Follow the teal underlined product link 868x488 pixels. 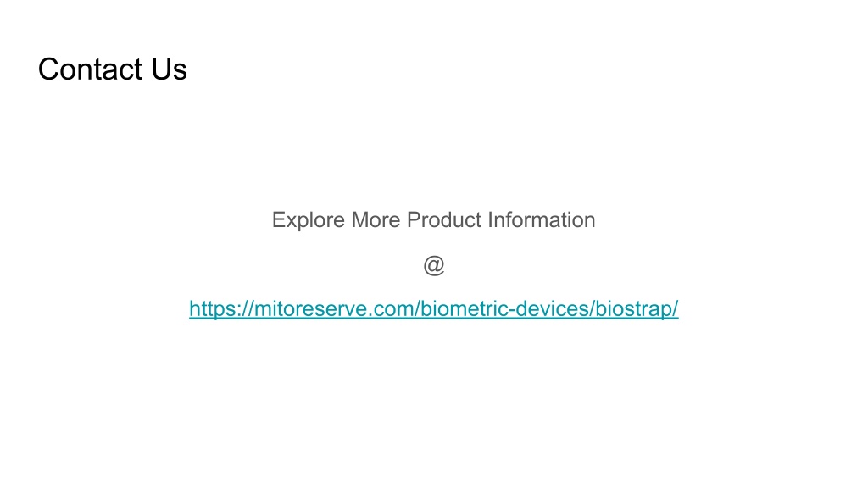pyautogui.click(x=433, y=308)
